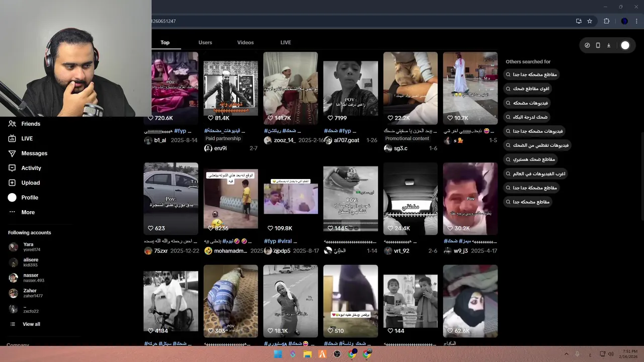644x362 pixels.
Task: Open the video thumbnail with 8236 likes
Action: tap(230, 199)
